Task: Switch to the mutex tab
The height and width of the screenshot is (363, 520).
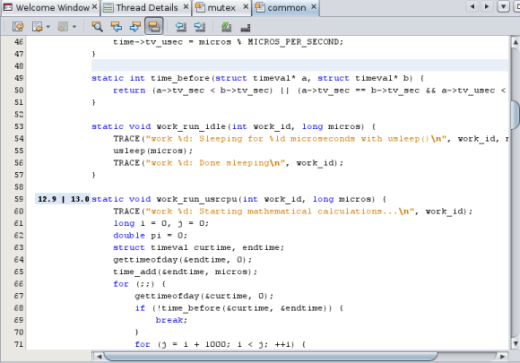Action: (221, 7)
